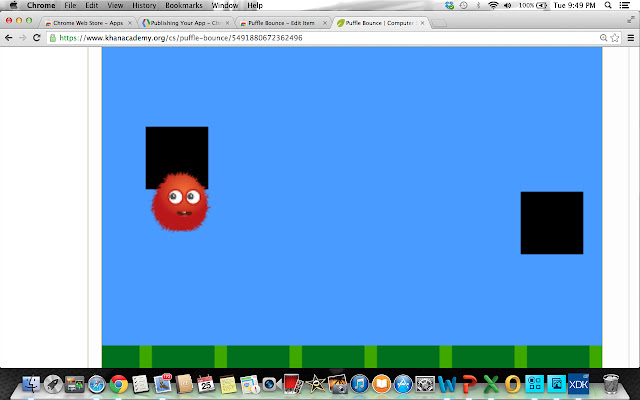Open the History menu
This screenshot has height=400, width=640.
click(x=144, y=5)
